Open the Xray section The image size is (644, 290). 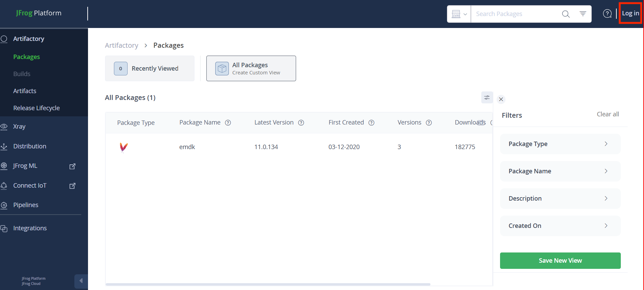point(19,127)
